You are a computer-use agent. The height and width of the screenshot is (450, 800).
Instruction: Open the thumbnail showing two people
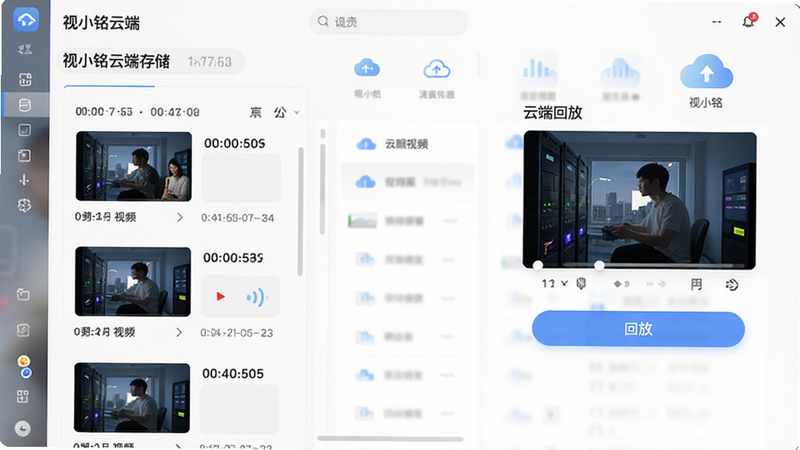(134, 166)
